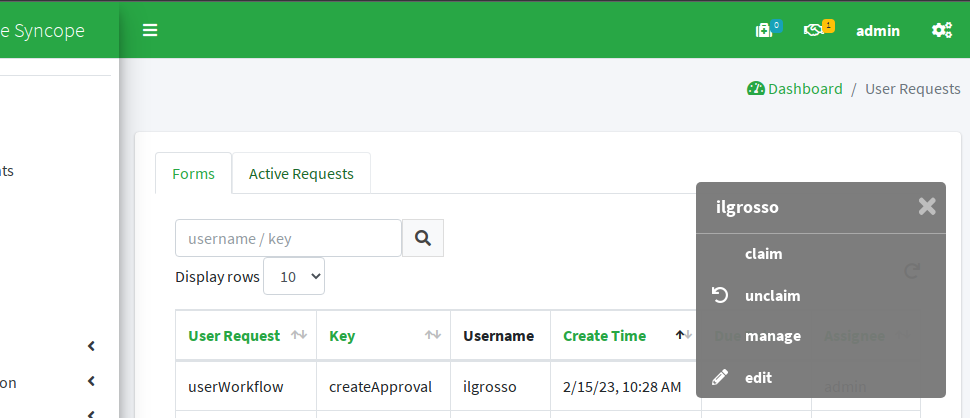Expand the first sidebar chevron

click(x=92, y=346)
